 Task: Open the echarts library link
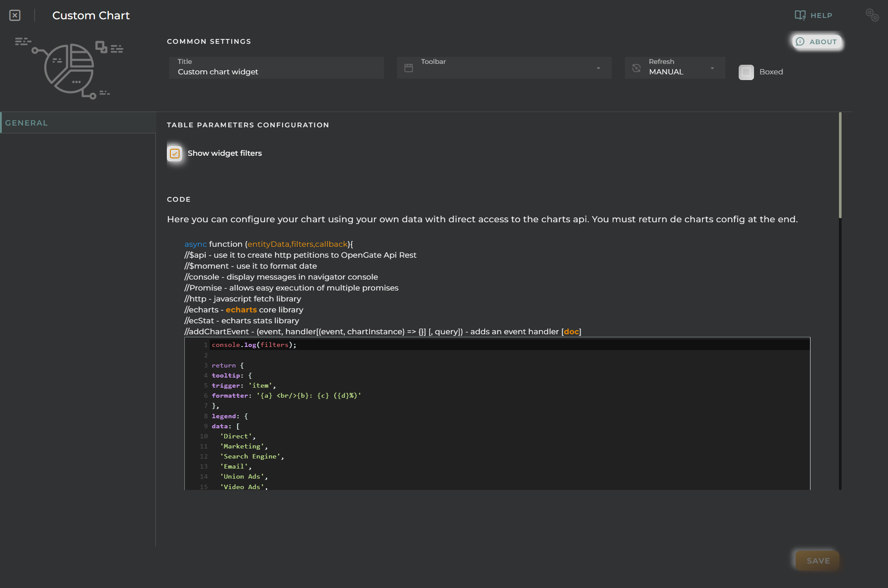[241, 310]
